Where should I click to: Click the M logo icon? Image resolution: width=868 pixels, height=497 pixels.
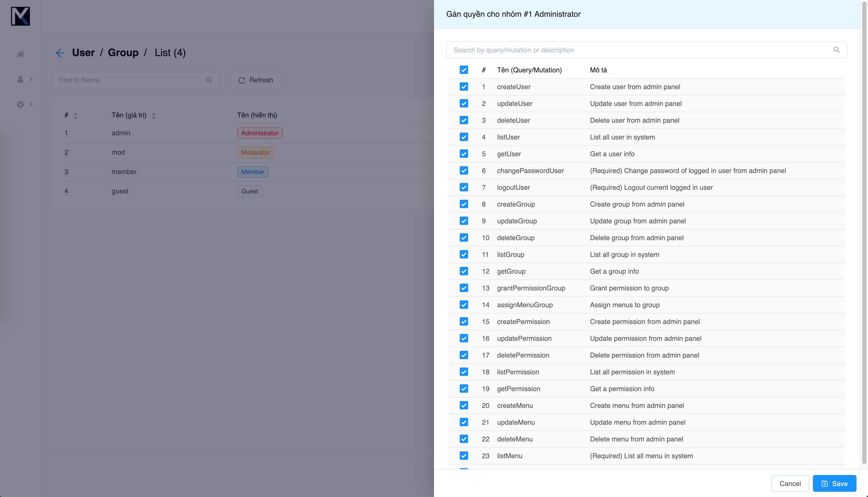[x=20, y=16]
